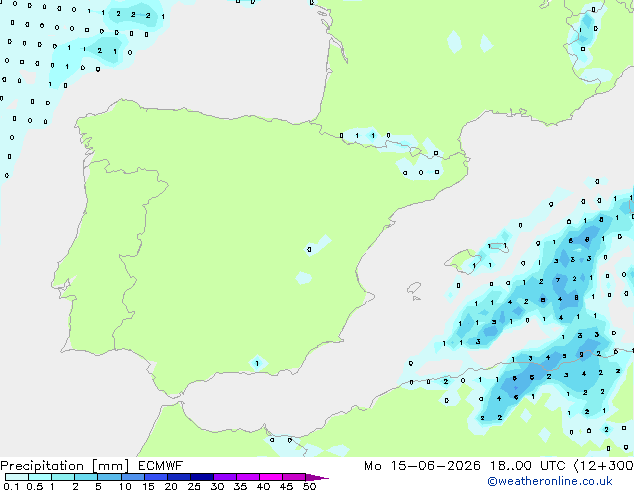Click the 25–30 mm dark blue legend swatch
Image resolution: width=634 pixels, height=490 pixels.
click(x=202, y=477)
